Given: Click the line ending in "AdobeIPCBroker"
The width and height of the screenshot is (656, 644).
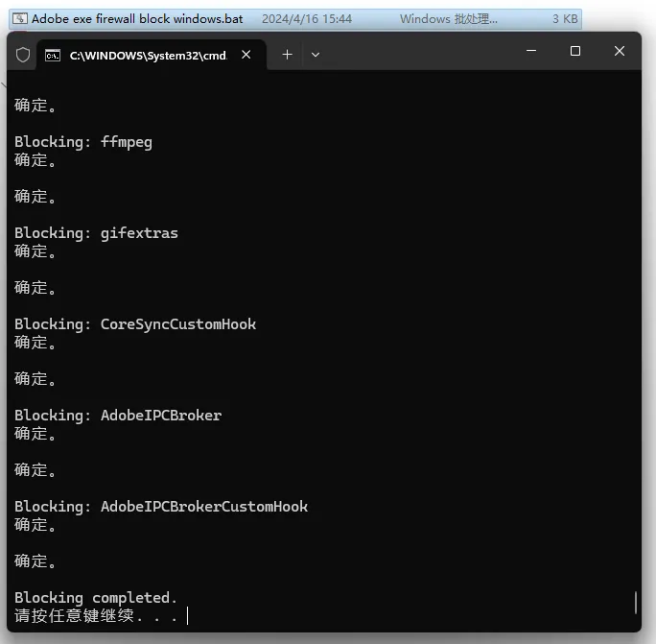Looking at the screenshot, I should [118, 416].
